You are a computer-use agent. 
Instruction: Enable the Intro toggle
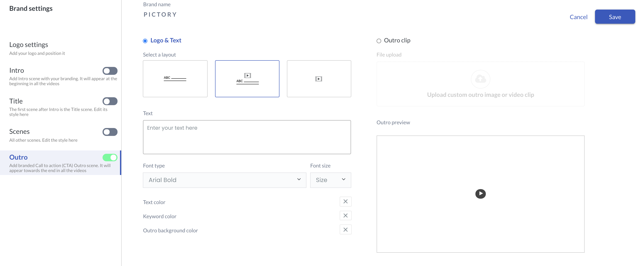click(x=110, y=71)
